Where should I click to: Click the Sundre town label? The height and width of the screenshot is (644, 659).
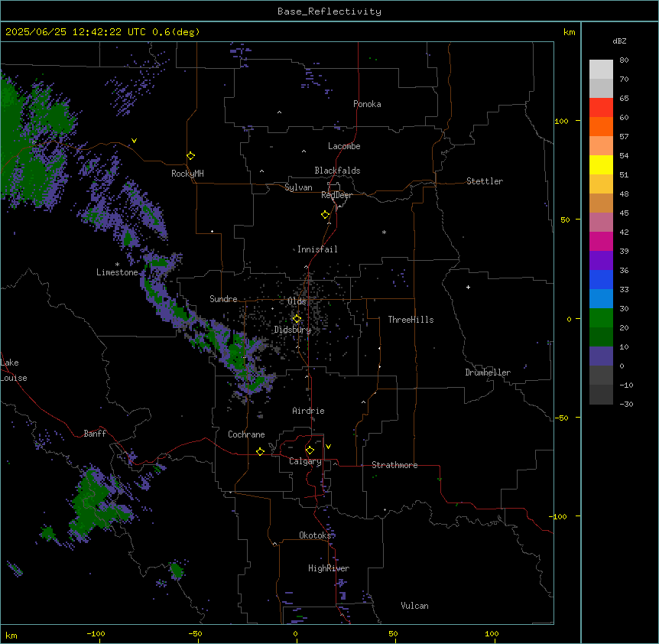[x=223, y=299]
